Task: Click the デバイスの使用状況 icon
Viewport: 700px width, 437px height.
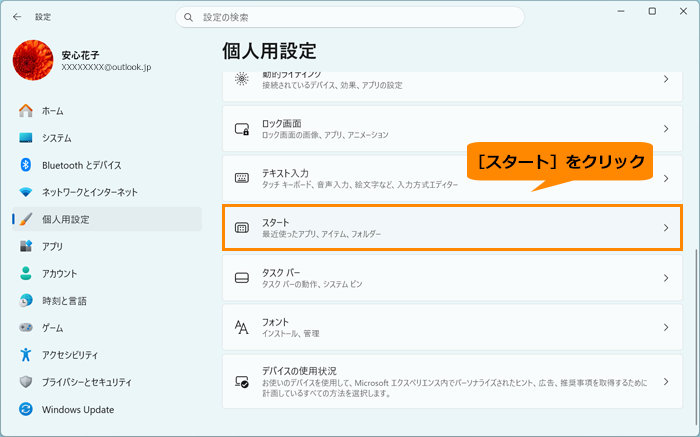Action: (242, 382)
